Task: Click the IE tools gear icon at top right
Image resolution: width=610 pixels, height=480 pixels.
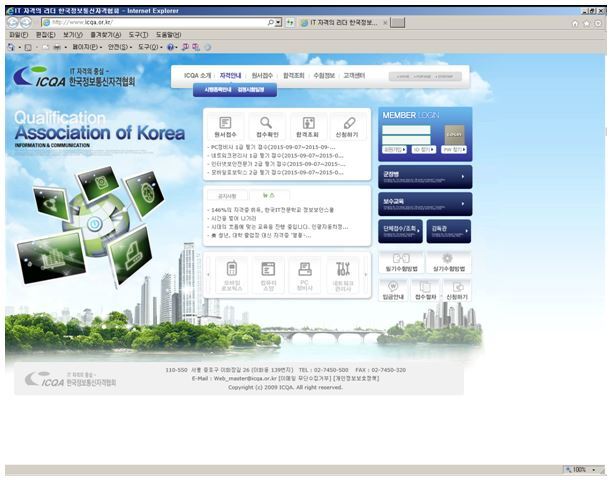Action: tap(598, 23)
